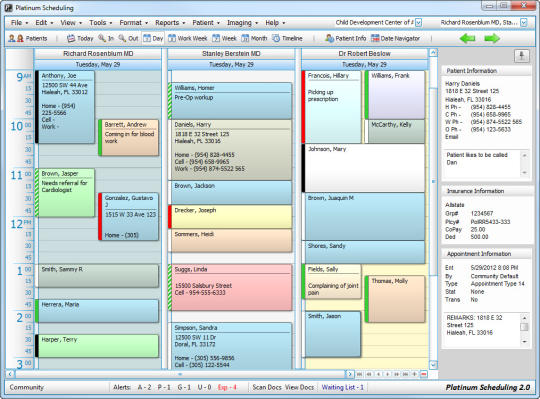Open the Edit menu

coord(44,23)
